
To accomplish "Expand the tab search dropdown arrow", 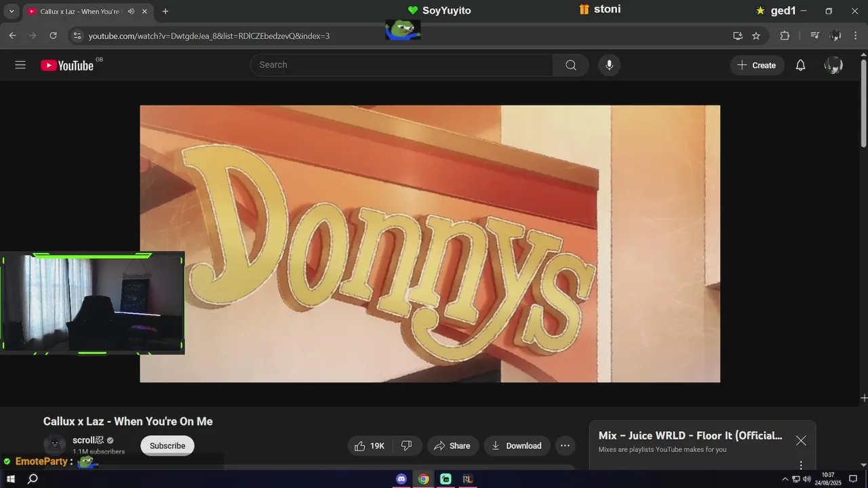I will coord(12,12).
